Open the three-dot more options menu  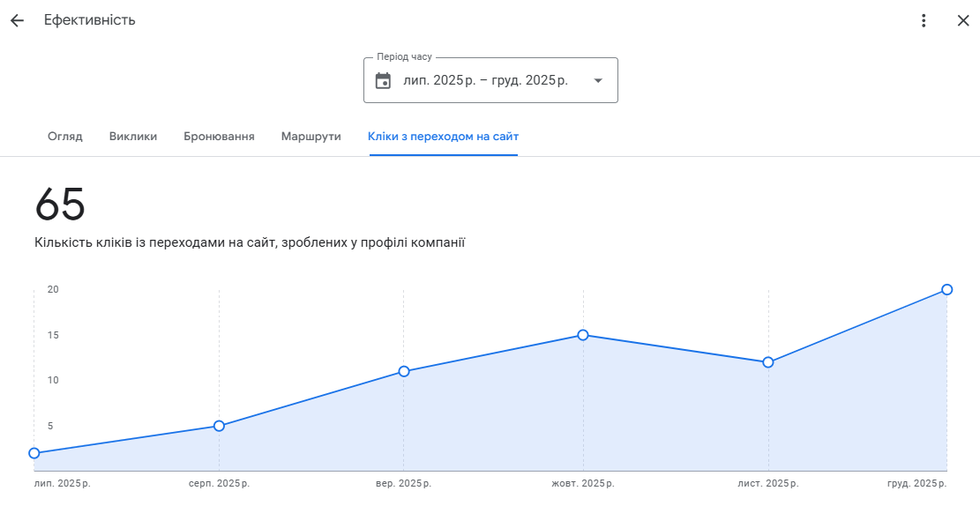click(x=924, y=20)
